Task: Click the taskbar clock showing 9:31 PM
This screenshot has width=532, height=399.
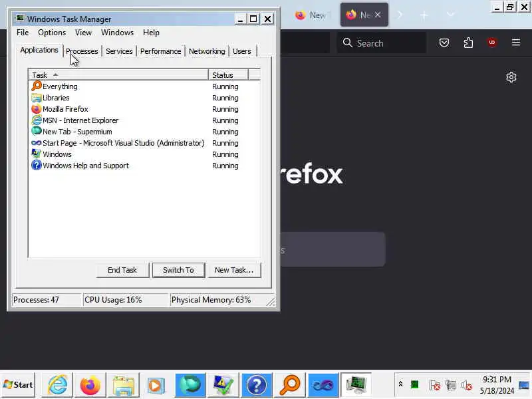Action: tap(497, 385)
